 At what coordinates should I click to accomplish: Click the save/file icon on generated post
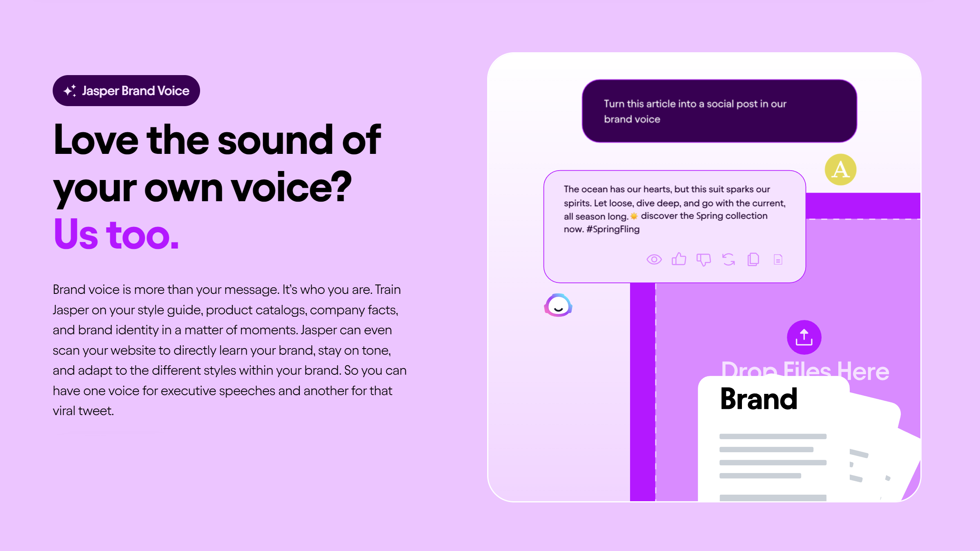777,259
